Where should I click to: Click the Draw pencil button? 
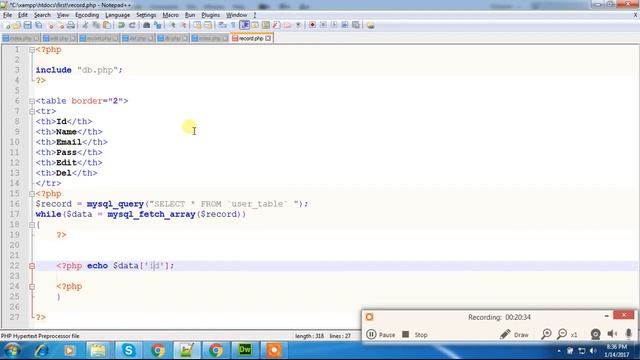coord(514,334)
